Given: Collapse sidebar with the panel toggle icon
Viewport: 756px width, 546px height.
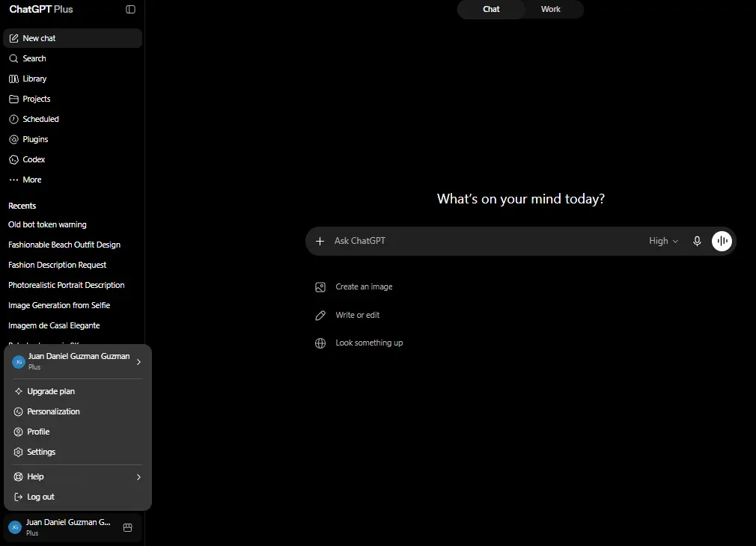Looking at the screenshot, I should [130, 9].
